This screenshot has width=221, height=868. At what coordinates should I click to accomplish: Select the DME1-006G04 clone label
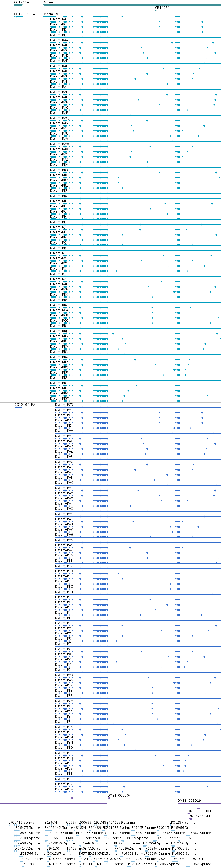119,796
